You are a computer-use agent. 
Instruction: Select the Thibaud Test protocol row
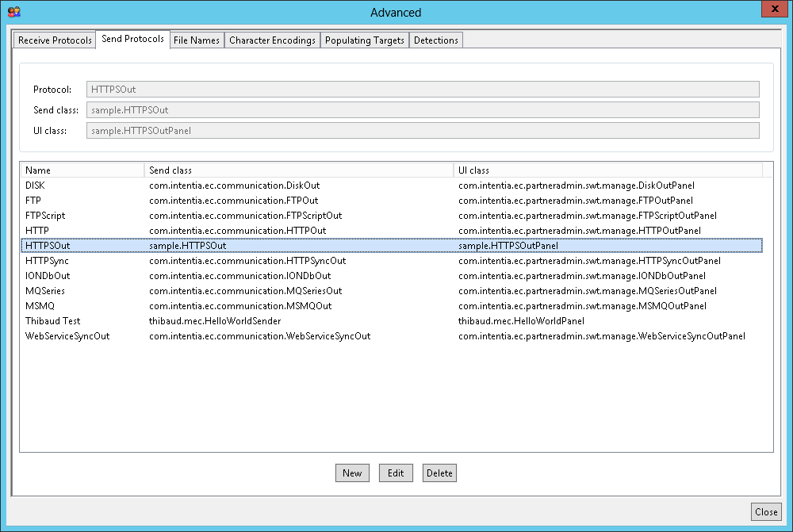pyautogui.click(x=52, y=321)
